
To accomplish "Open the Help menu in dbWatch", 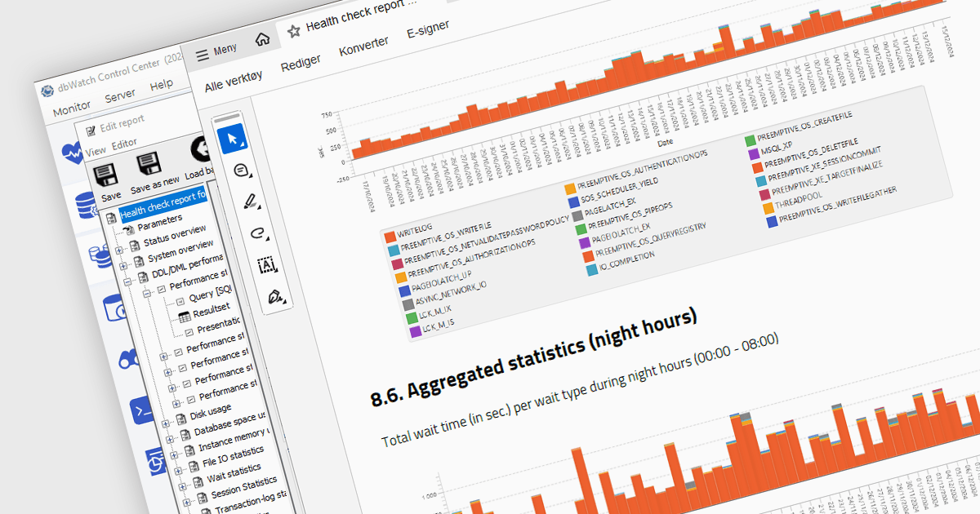I will 162,84.
